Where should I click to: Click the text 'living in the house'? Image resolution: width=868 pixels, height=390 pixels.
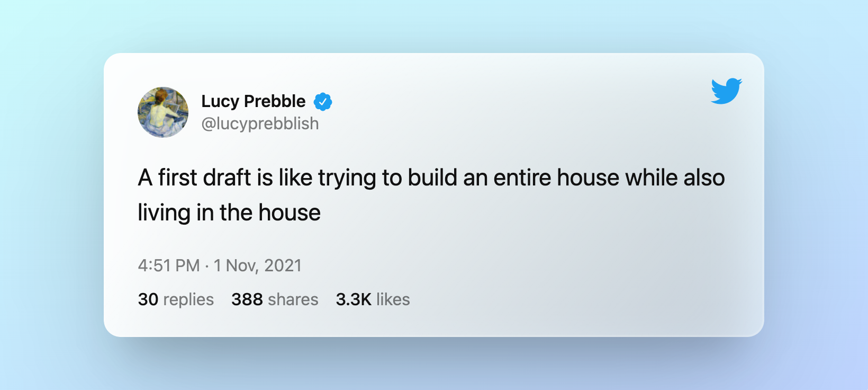point(229,213)
